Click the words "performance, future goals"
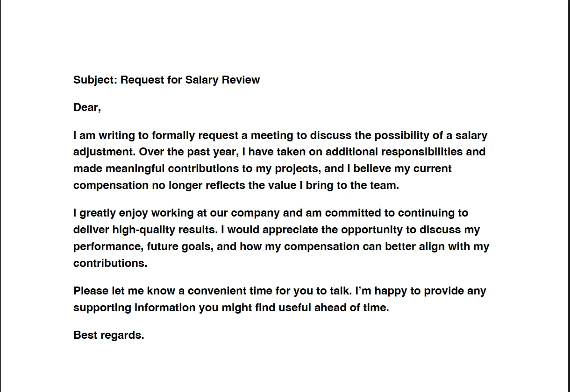570x392 pixels. pos(142,246)
